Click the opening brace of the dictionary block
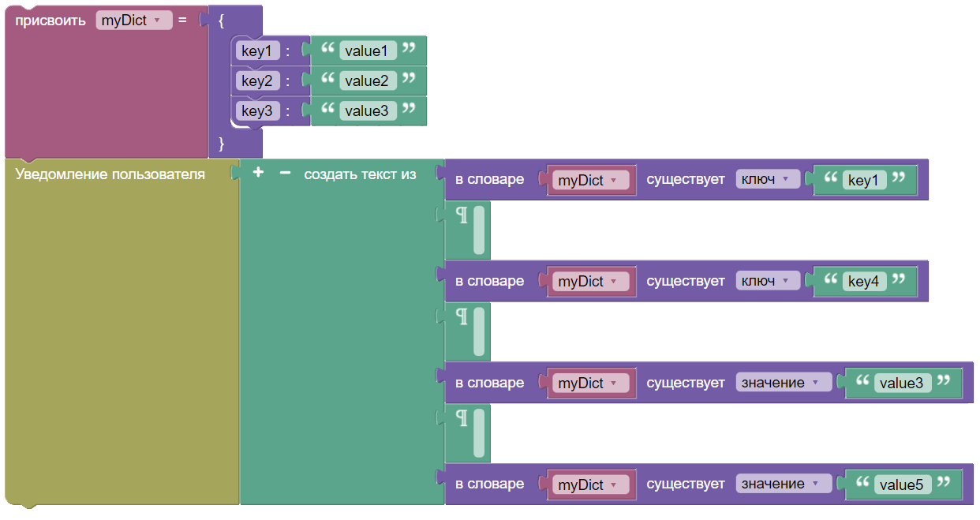Screen dimensions: 980x520 221,21
